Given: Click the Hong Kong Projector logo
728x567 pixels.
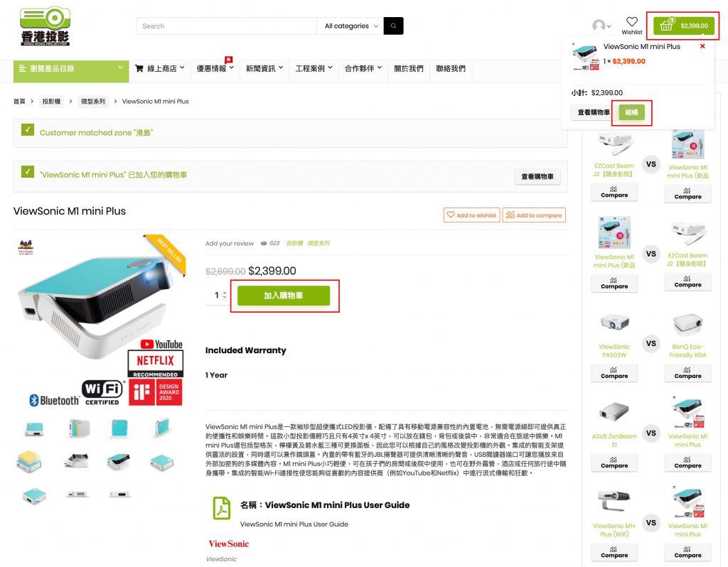Looking at the screenshot, I should point(45,26).
